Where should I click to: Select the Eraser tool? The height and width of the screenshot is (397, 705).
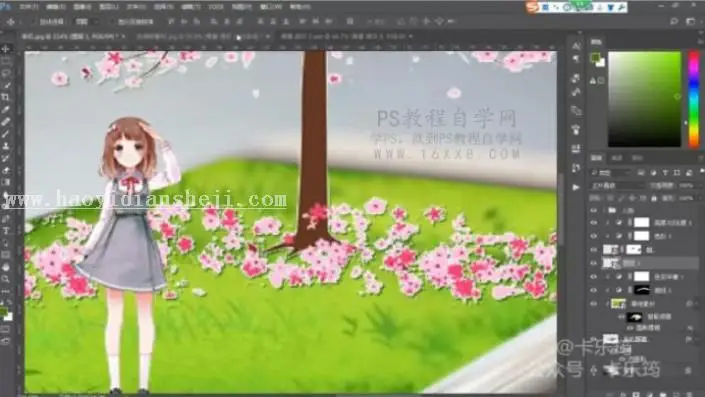(x=6, y=170)
